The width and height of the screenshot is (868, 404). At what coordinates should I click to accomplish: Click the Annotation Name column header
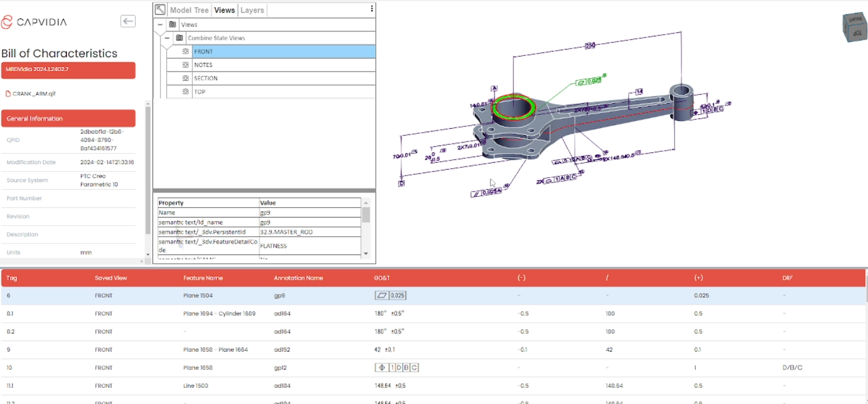click(x=298, y=278)
